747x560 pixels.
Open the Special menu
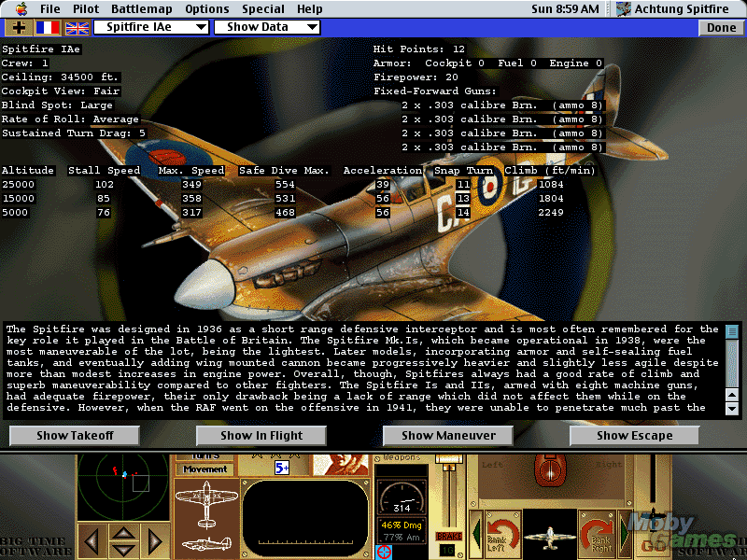coord(263,9)
